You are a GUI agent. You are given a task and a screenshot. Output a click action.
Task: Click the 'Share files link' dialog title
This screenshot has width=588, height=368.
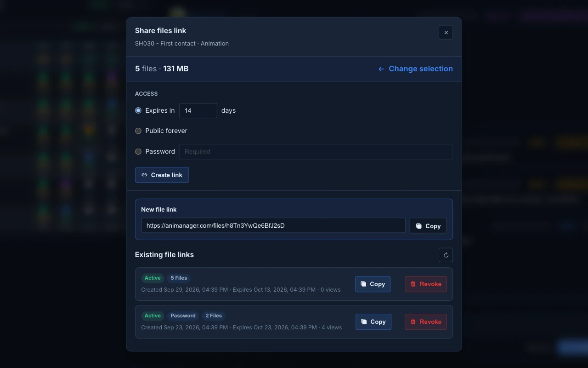(161, 30)
